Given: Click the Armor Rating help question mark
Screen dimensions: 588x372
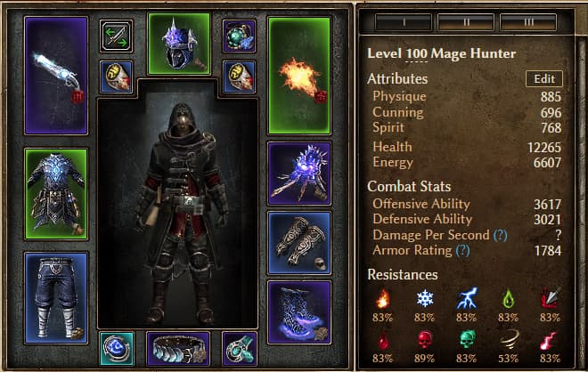Looking at the screenshot, I should [x=462, y=250].
